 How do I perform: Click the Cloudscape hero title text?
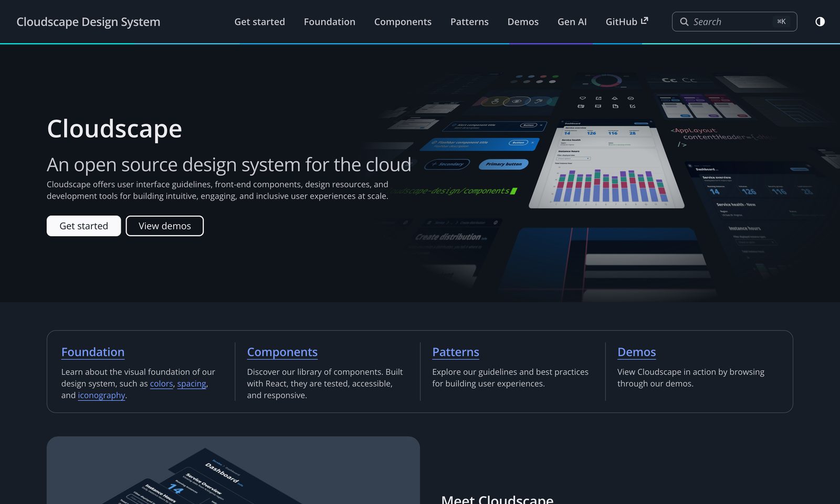coord(114,129)
